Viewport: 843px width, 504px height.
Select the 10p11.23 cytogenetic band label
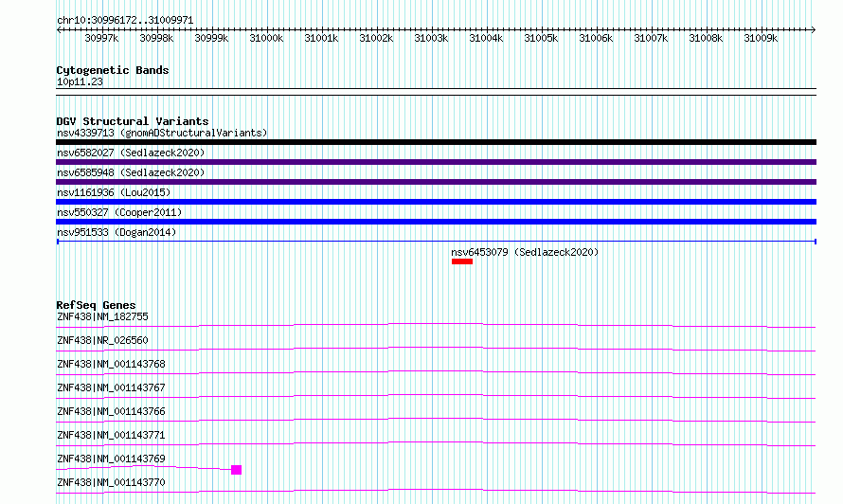[x=80, y=81]
